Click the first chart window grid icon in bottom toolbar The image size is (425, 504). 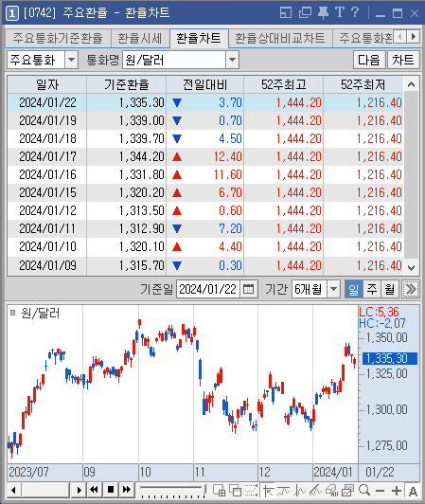(219, 491)
